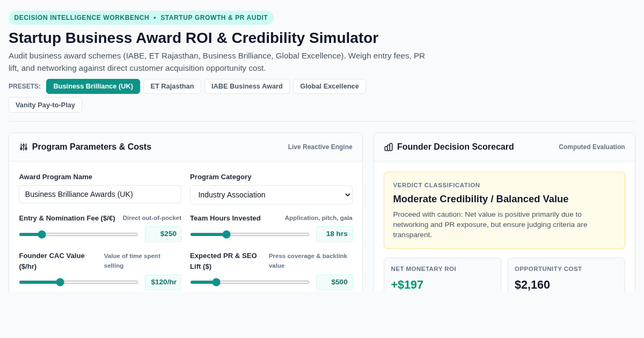Click the Program Parameters & Costs heading

[92, 147]
